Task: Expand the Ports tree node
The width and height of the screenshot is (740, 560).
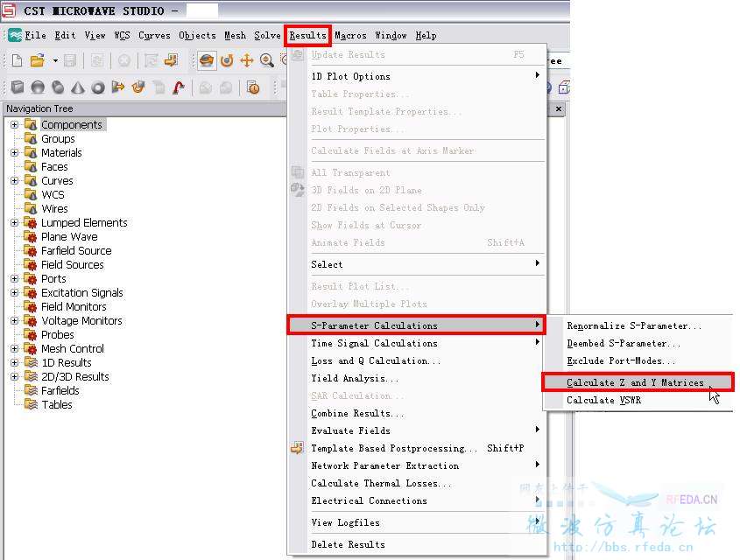Action: pos(15,278)
